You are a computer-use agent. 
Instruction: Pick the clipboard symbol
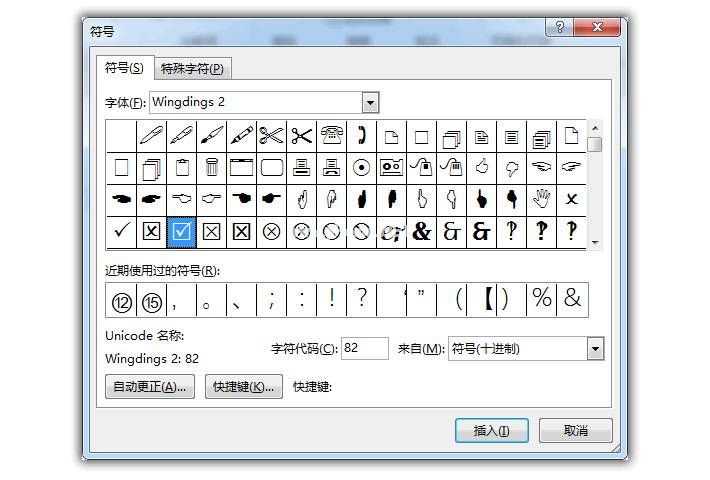pos(181,167)
